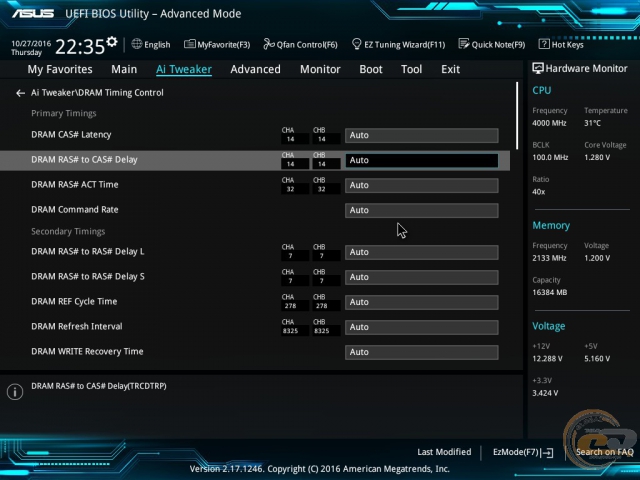Click EZ Tuning Wizard(F11) label
Viewport: 640px width, 480px height.
coord(404,45)
